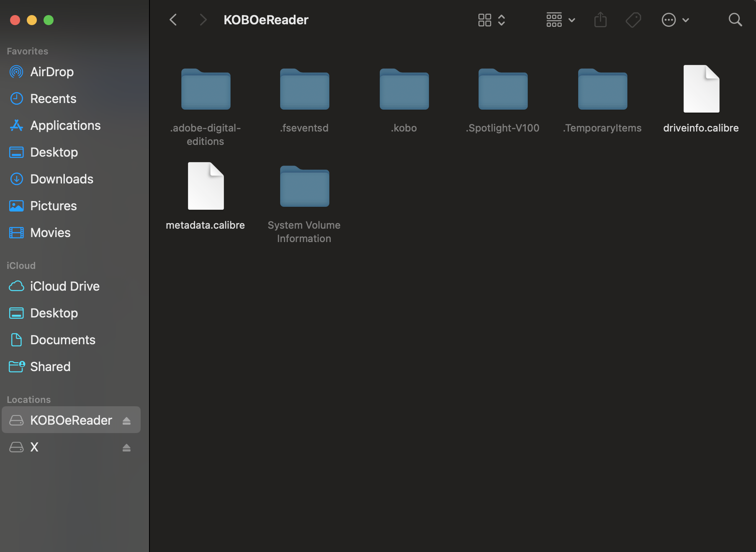756x552 pixels.
Task: Click the .TemporaryItems folder name label
Action: (x=602, y=128)
